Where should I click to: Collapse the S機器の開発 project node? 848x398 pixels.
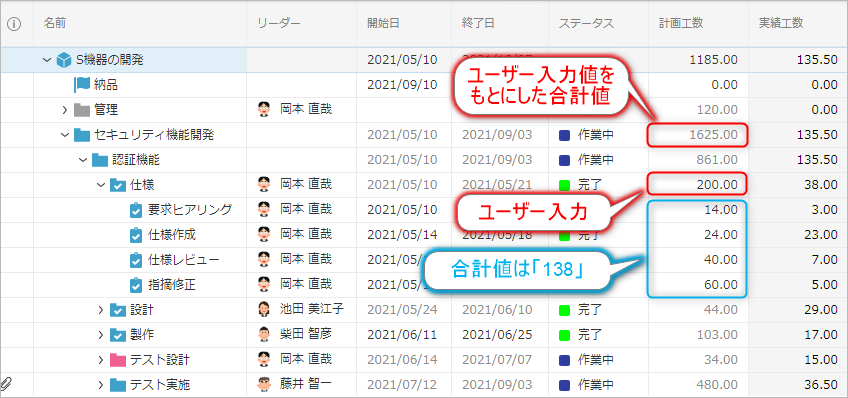[x=47, y=59]
